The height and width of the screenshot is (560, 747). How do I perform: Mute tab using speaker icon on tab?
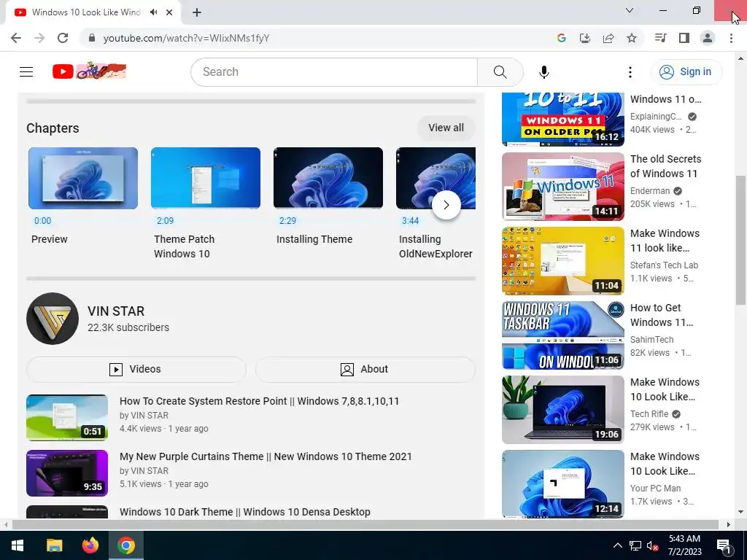coord(153,12)
